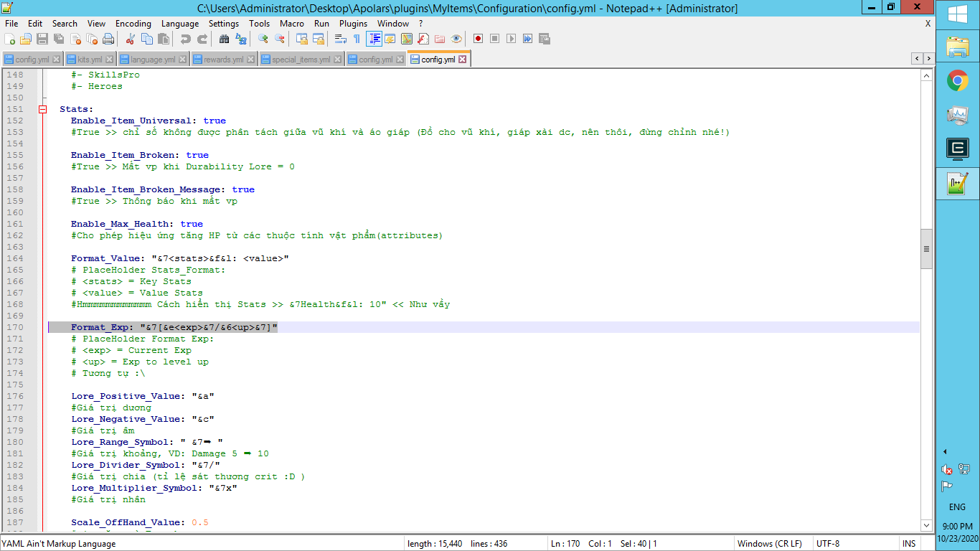Screen dimensions: 980x551
Task: Click the Print toolbar icon
Action: (108, 39)
